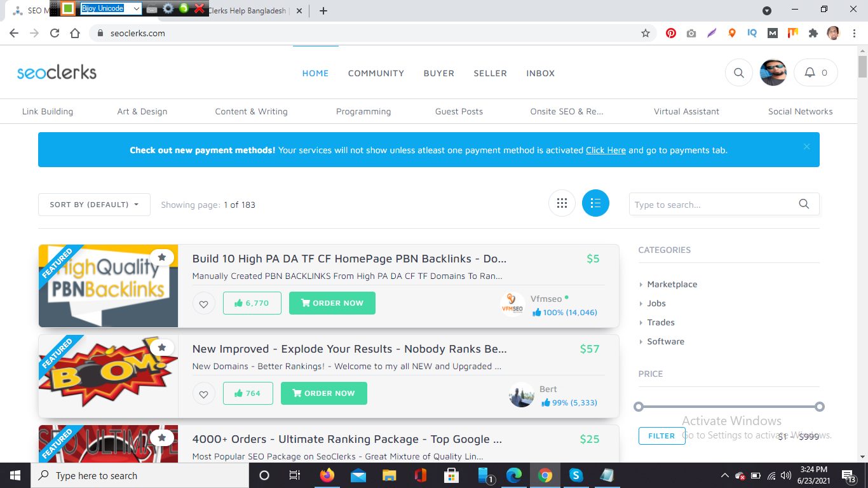
Task: Favorite the PBN Backlinks service heart
Action: (203, 304)
